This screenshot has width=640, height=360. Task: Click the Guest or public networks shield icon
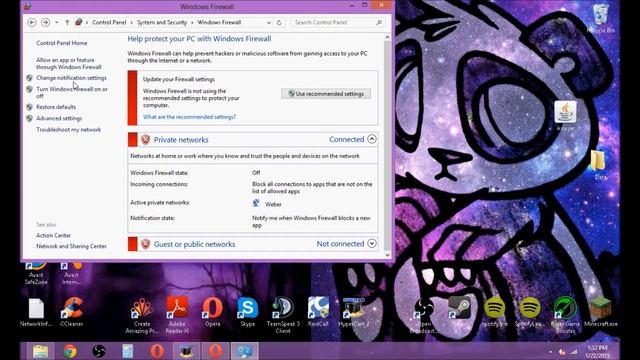pos(145,244)
